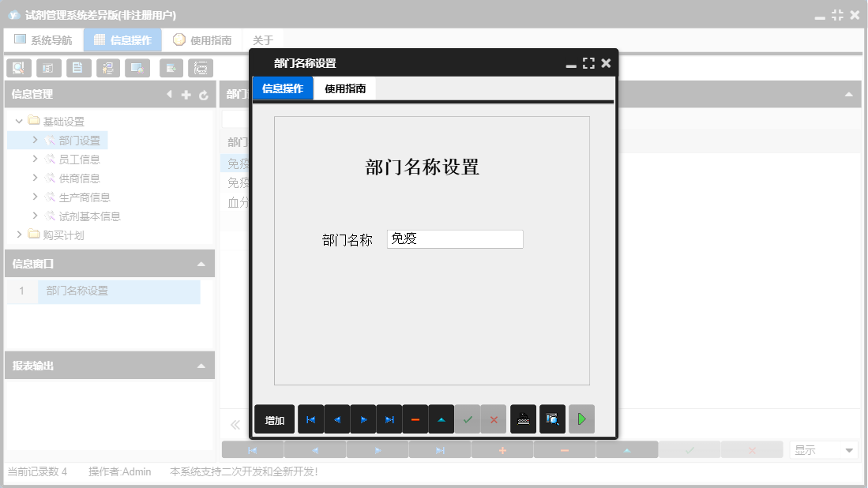Screen dimensions: 868x488
Task: Open the 系统导航 tab in main window
Action: point(43,39)
